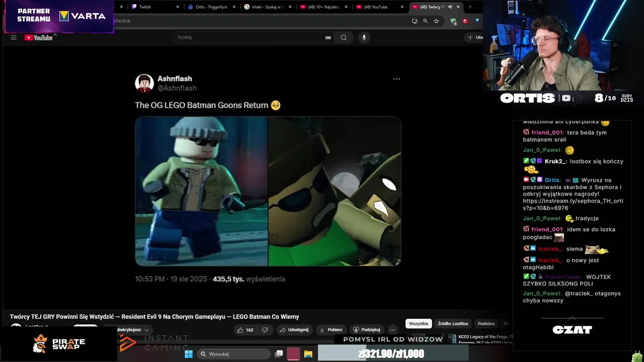Switch to the khaki Google search tab
This screenshot has height=362, width=644.
[268, 7]
